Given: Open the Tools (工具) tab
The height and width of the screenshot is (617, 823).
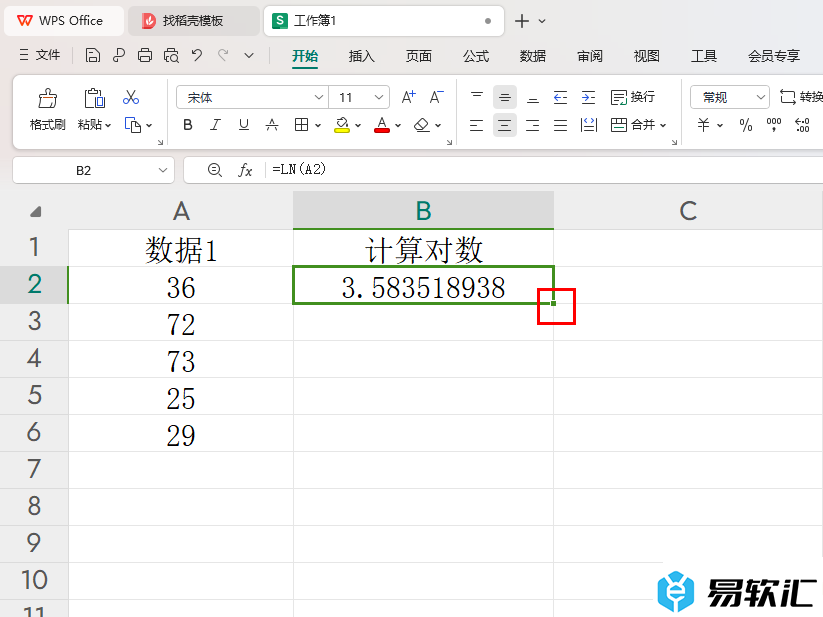Looking at the screenshot, I should click(x=704, y=56).
